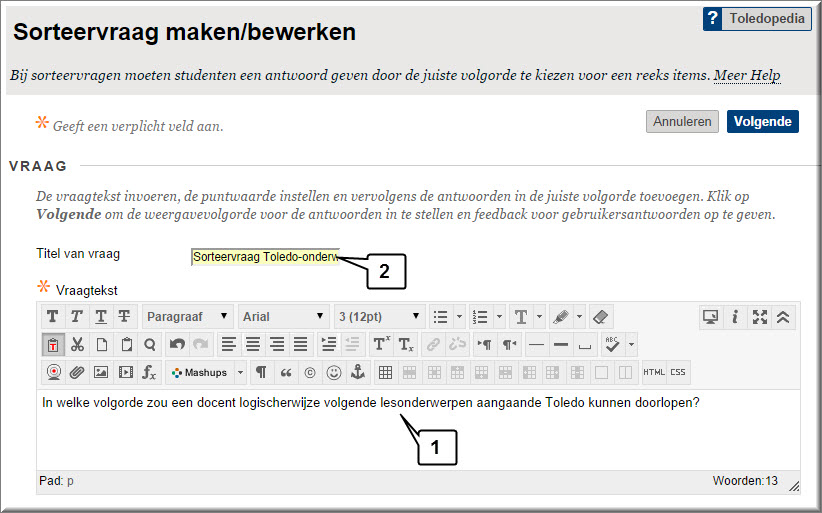The image size is (822, 513).
Task: Insert a blockquote
Action: click(x=286, y=373)
